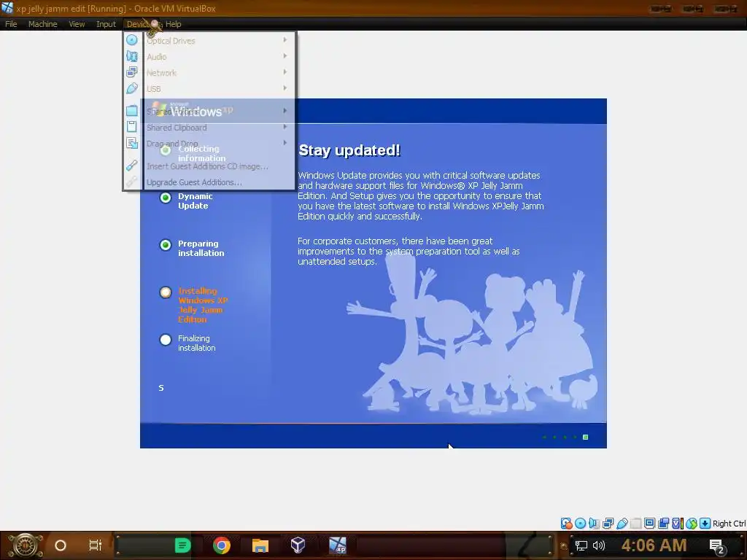
Task: Expand the Shared Folders submenu arrow
Action: (285, 111)
